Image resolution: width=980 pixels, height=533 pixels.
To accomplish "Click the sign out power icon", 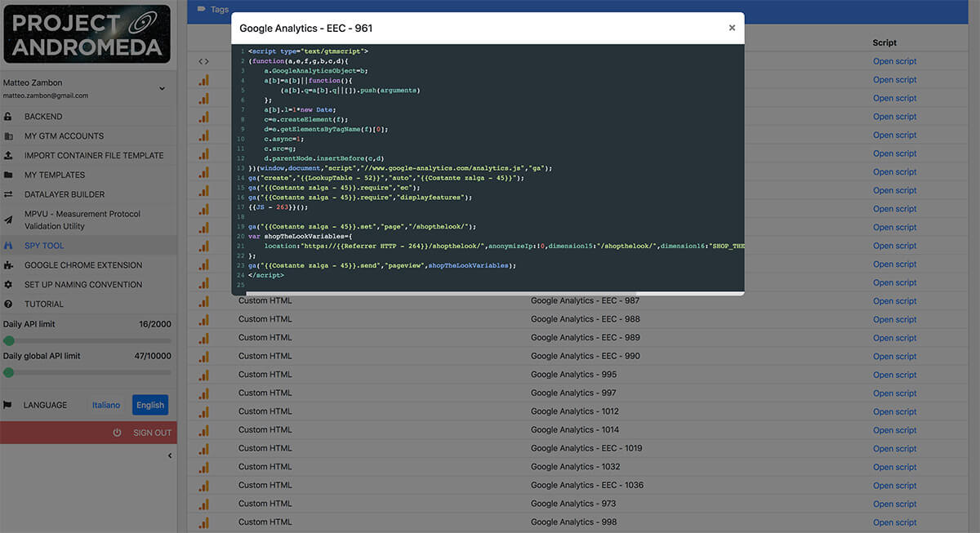I will (117, 433).
